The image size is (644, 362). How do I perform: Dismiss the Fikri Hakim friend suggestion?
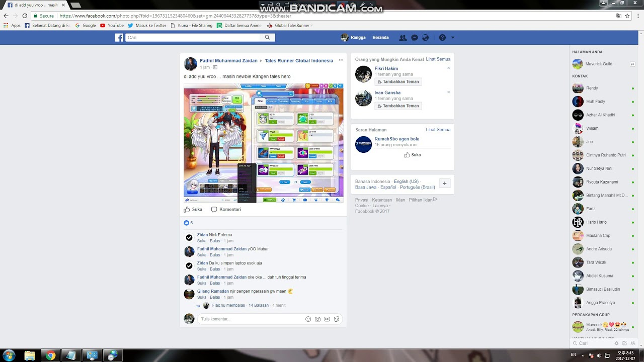click(448, 68)
